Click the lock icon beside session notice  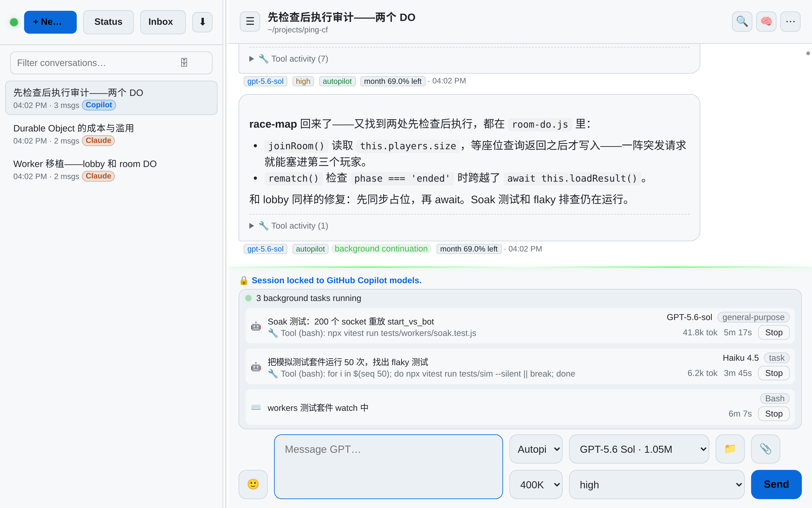[x=244, y=280]
